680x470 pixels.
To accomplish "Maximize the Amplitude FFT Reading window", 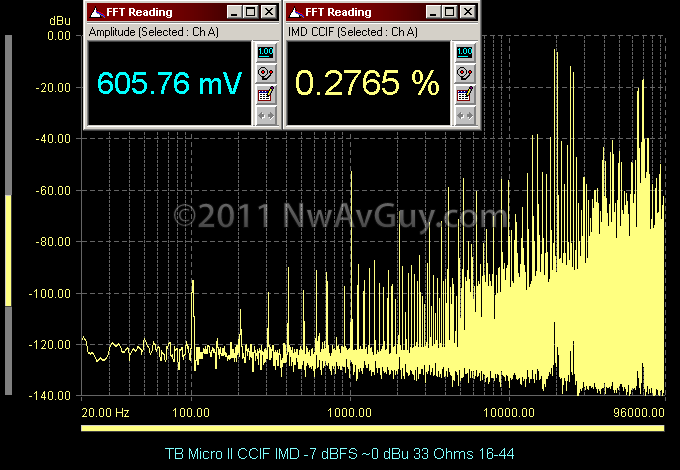I will [x=251, y=12].
